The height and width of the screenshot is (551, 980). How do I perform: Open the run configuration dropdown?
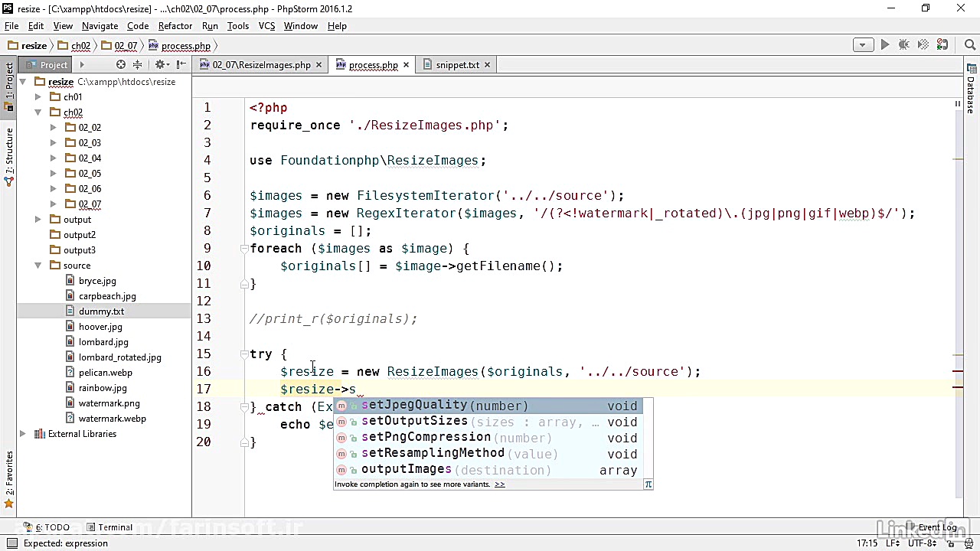point(863,45)
